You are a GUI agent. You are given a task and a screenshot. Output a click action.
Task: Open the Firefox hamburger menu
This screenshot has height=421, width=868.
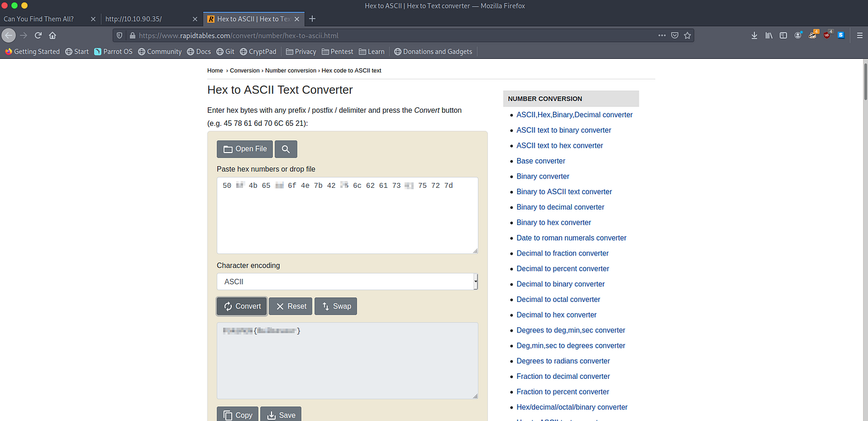(x=859, y=35)
